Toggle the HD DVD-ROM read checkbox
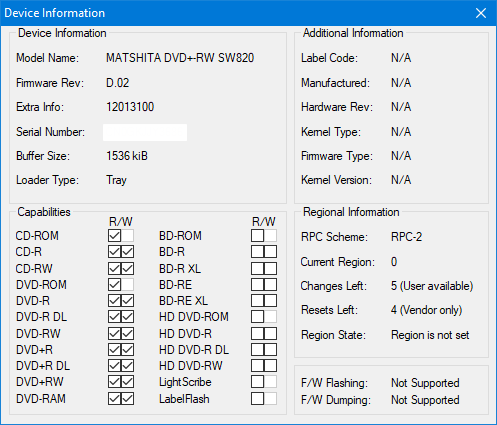 257,317
